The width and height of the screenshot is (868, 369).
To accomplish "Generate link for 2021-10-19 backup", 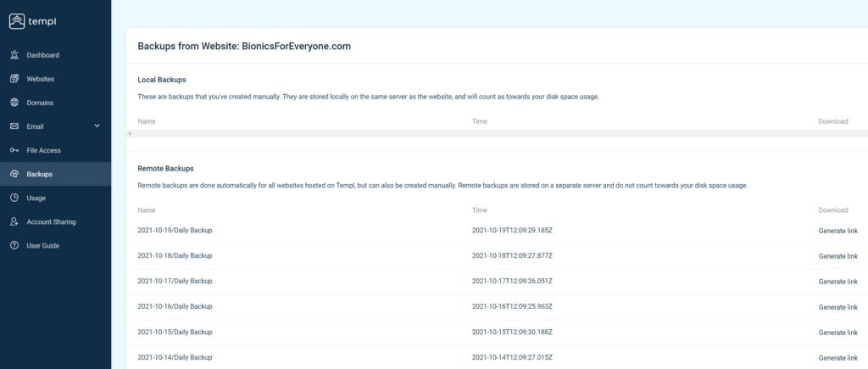I will 838,231.
